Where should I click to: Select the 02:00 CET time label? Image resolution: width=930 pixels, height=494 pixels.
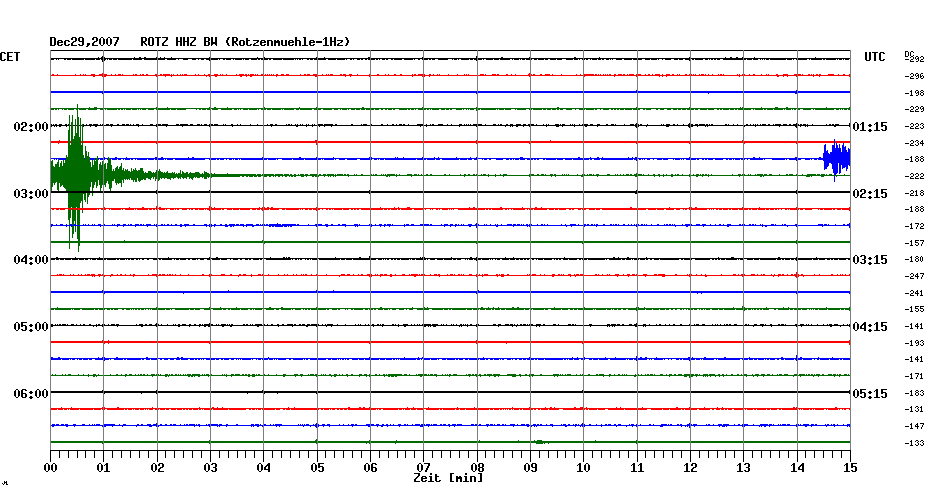click(31, 126)
